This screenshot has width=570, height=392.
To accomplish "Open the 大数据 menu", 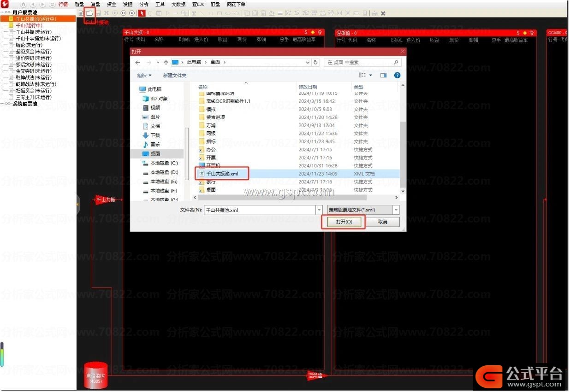I will [178, 4].
